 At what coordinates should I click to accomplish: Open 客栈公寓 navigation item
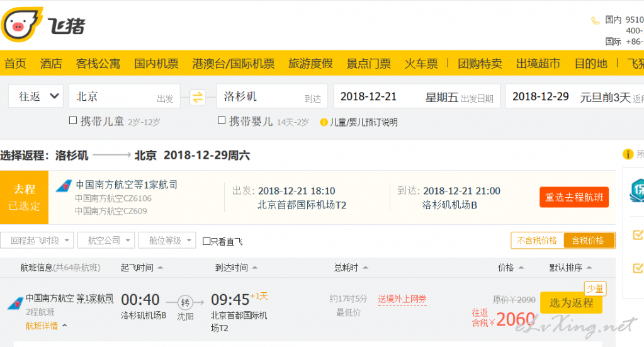click(98, 64)
